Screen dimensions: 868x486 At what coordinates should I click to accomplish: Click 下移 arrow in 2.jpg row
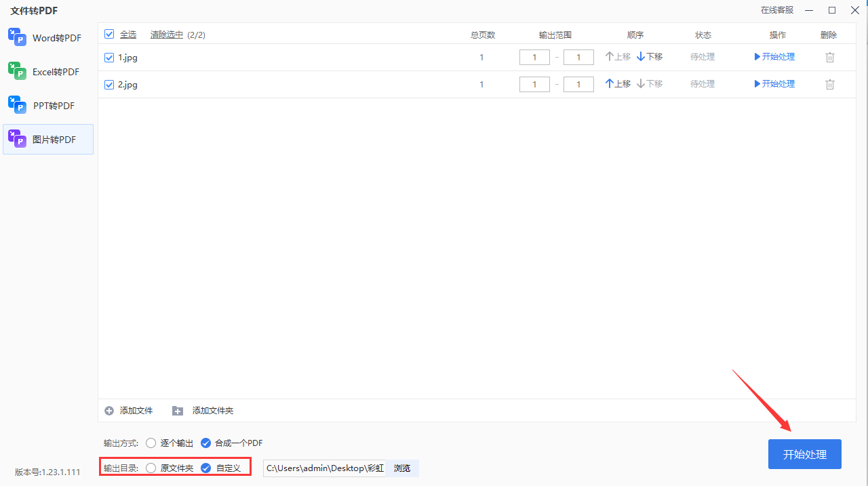(650, 84)
